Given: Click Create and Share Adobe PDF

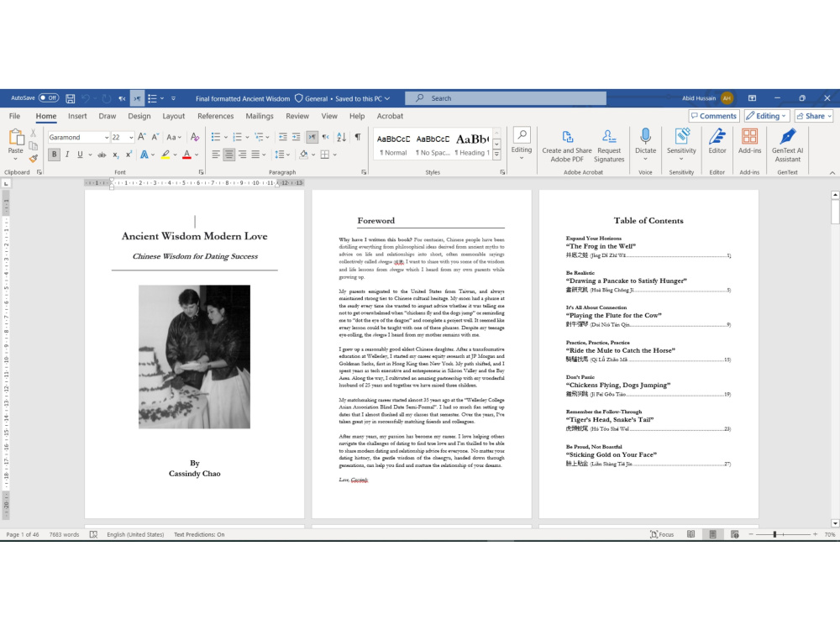Looking at the screenshot, I should (567, 145).
